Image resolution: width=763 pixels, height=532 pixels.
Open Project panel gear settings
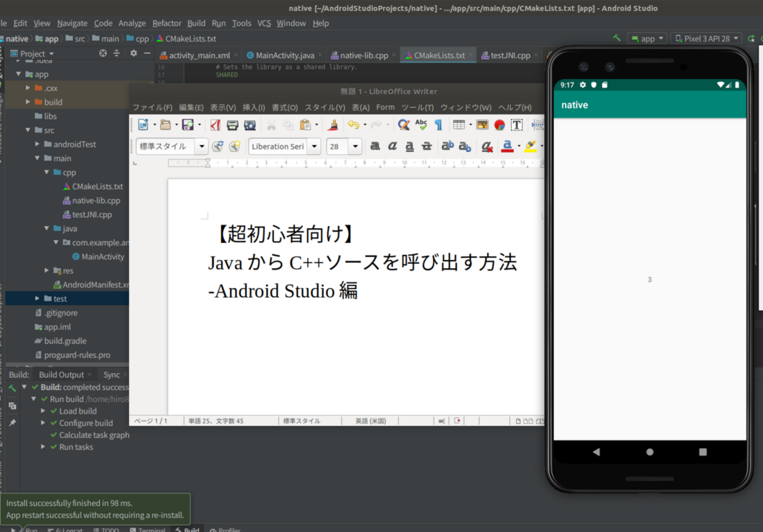click(x=133, y=53)
